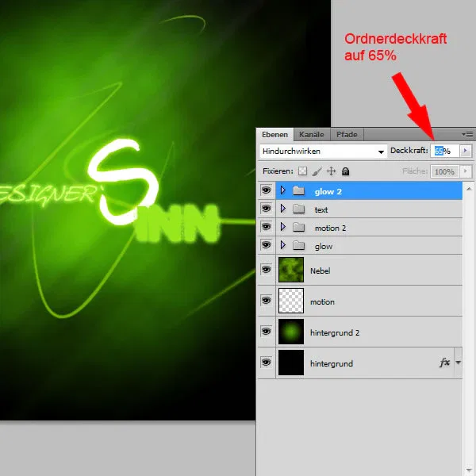
Task: Click the Deckkraft opacity input field
Action: [445, 151]
